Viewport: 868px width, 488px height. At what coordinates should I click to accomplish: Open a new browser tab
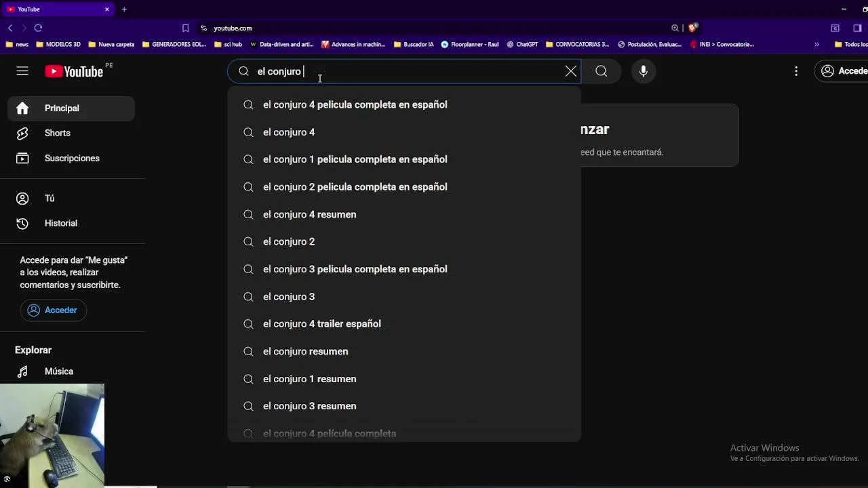[124, 9]
